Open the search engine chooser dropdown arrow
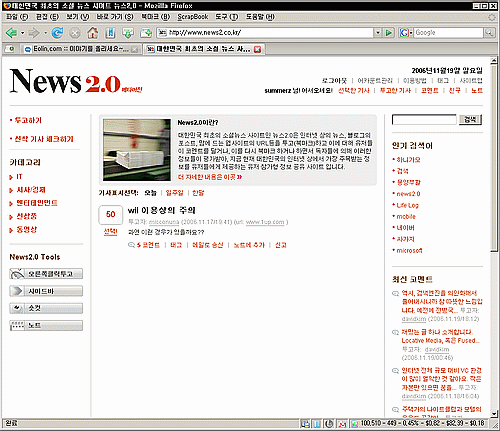Image resolution: width=500 pixels, height=431 pixels. coord(411,33)
